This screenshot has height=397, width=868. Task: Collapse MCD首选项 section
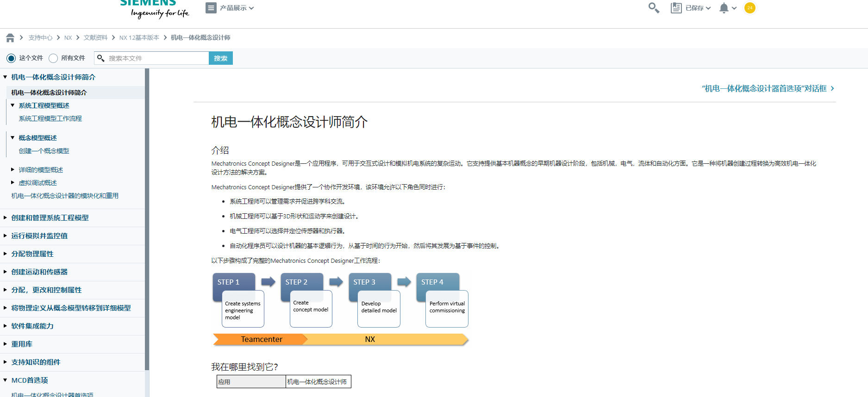(x=5, y=380)
